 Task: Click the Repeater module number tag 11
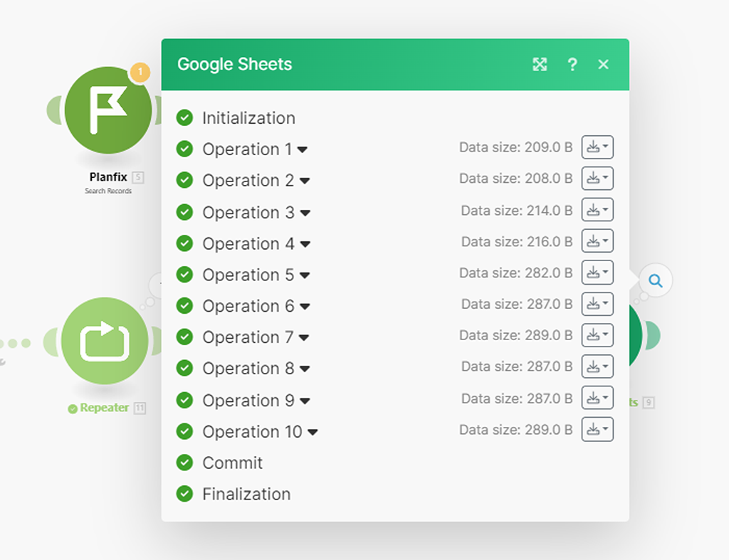140,408
